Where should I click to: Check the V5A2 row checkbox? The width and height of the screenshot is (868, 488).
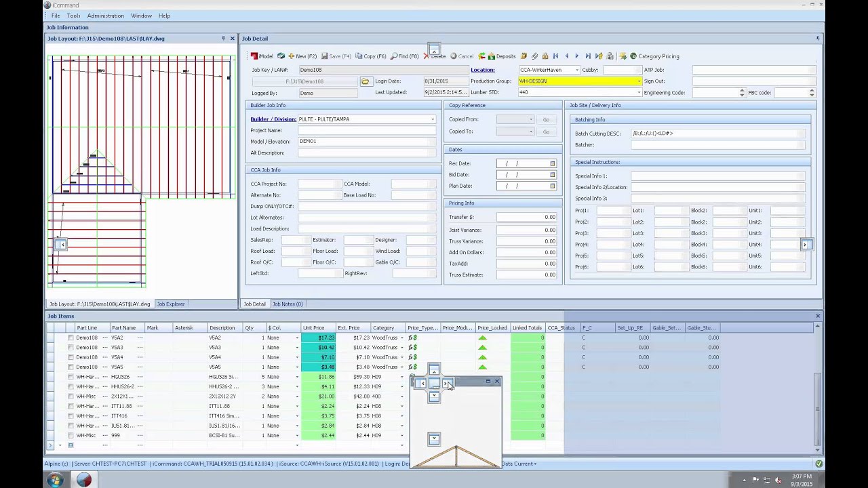pos(71,338)
